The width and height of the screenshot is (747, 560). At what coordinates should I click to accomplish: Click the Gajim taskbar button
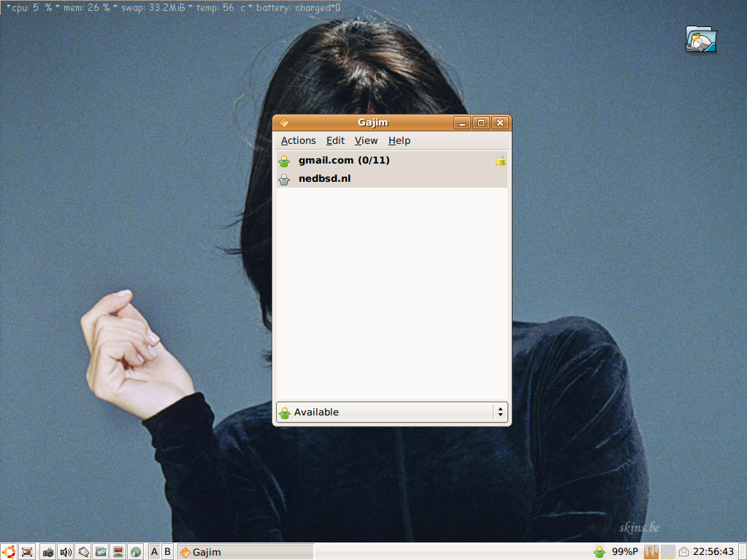click(246, 552)
